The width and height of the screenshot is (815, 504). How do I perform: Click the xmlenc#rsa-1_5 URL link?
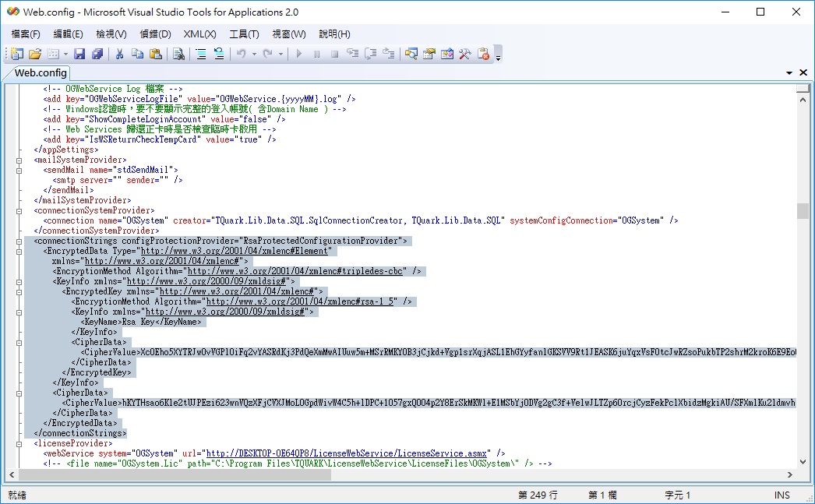click(300, 301)
